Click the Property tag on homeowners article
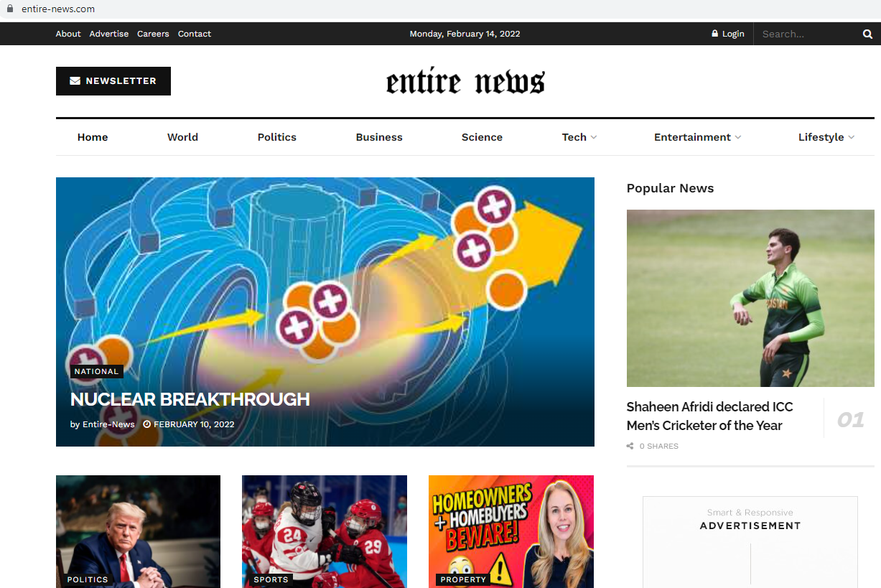The image size is (881, 588). [x=463, y=579]
